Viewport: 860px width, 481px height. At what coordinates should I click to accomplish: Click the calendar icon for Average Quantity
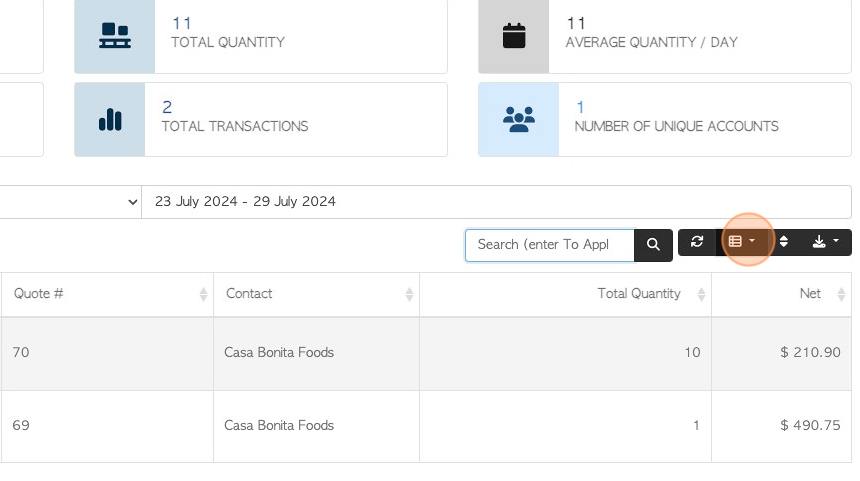pos(514,36)
